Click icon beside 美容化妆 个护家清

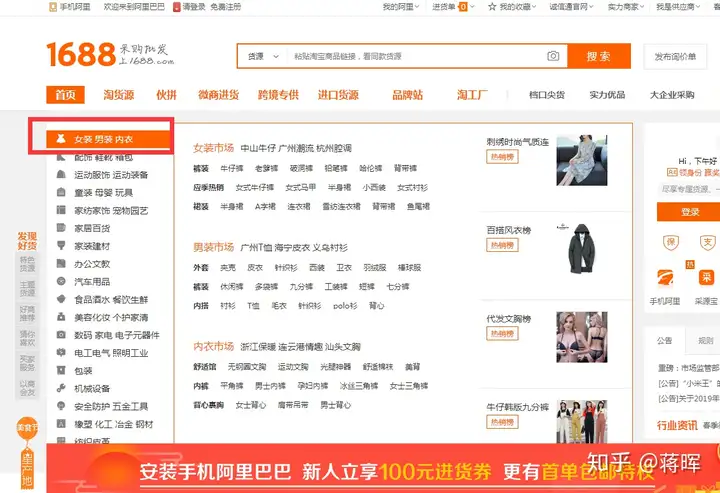[61, 317]
